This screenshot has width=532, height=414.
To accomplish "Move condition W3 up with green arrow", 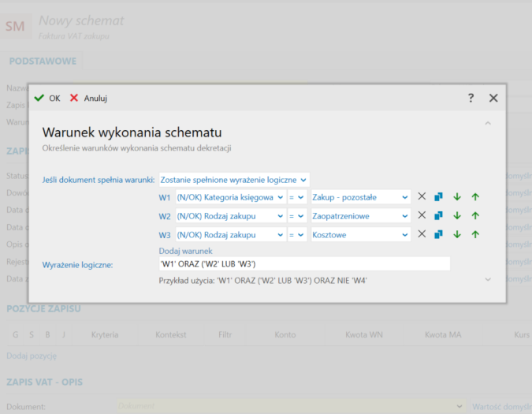I will point(475,234).
